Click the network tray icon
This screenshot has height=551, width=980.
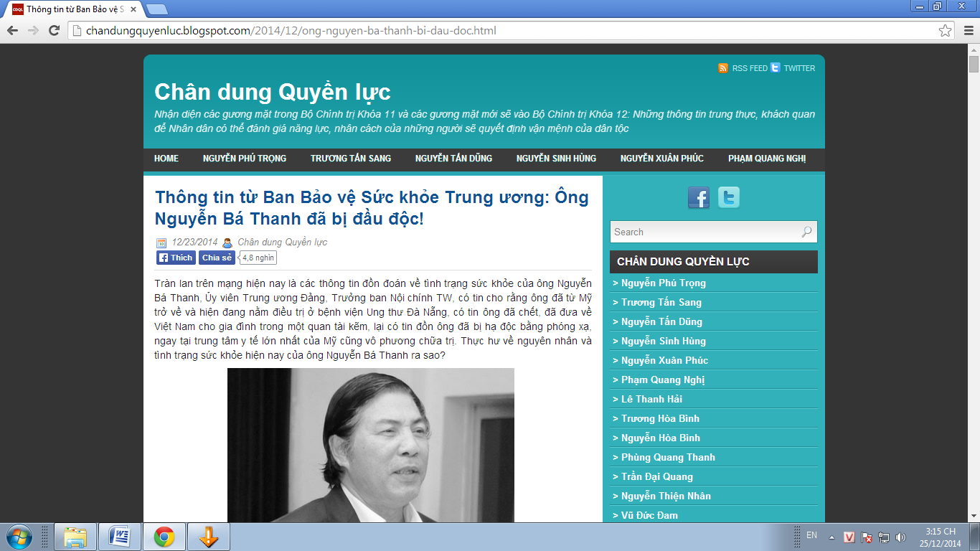[x=884, y=537]
